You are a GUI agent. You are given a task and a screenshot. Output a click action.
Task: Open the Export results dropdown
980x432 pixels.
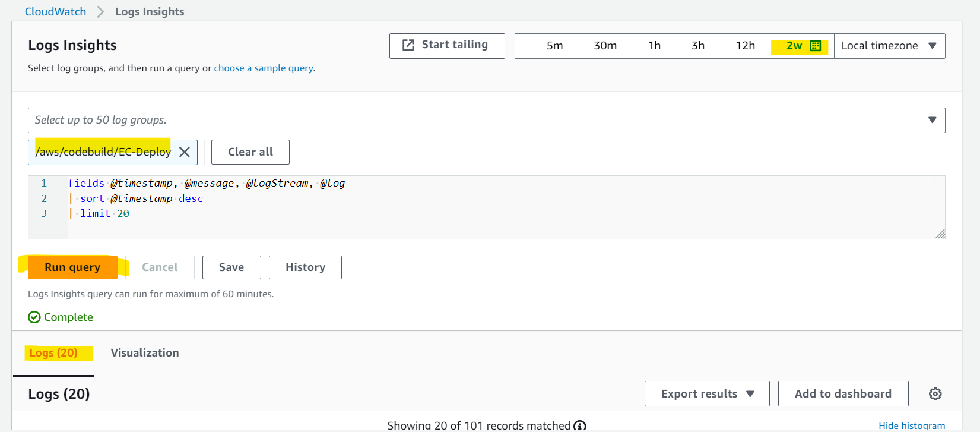pyautogui.click(x=707, y=394)
